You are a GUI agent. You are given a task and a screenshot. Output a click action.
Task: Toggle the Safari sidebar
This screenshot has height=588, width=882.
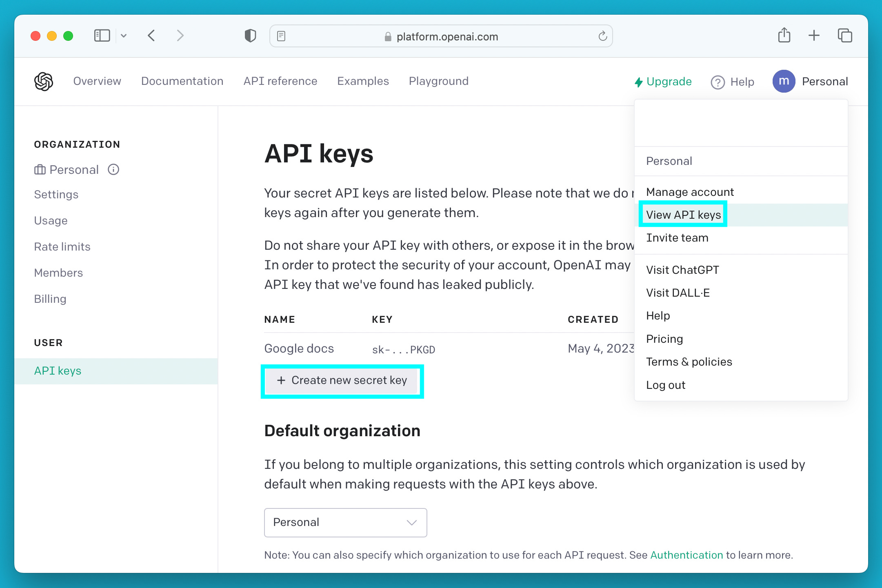click(x=102, y=36)
